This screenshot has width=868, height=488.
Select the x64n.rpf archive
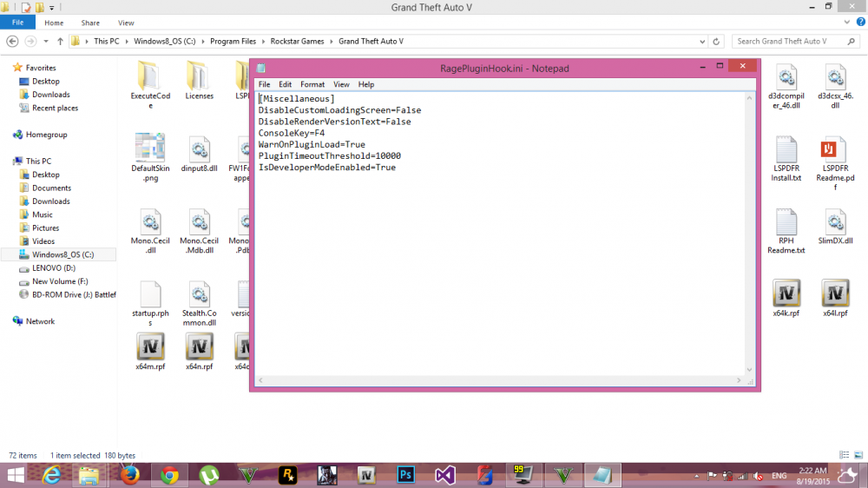point(199,351)
